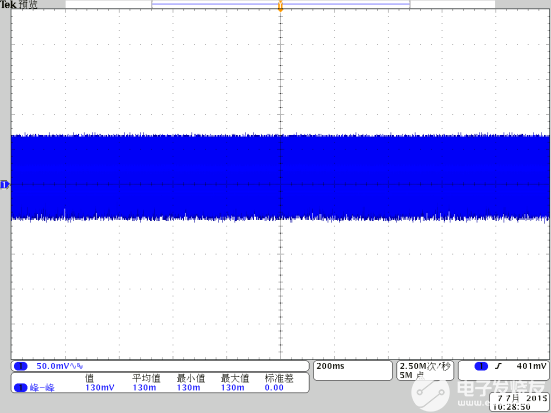Click the record view bar above graticule
The image size is (551, 413).
(x=280, y=4)
